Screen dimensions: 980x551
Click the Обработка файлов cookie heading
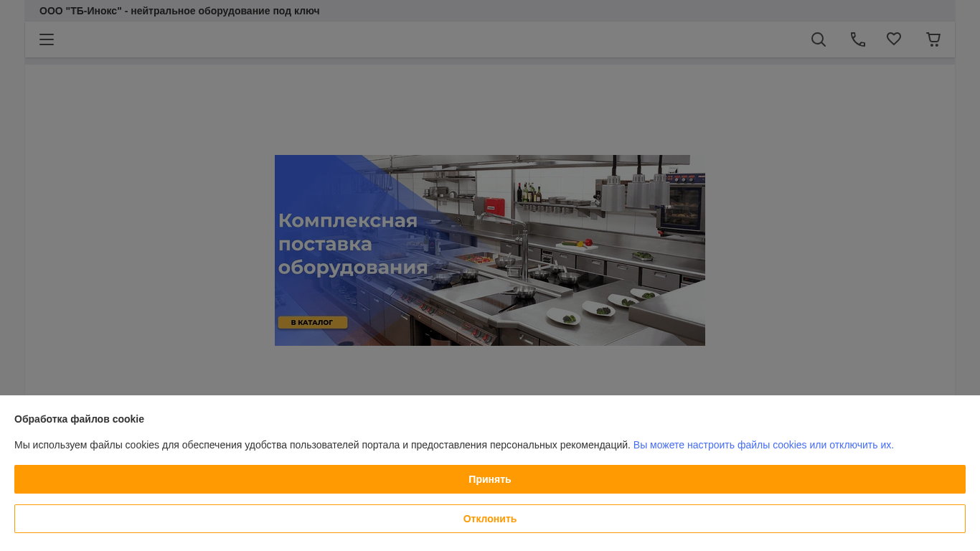click(79, 419)
